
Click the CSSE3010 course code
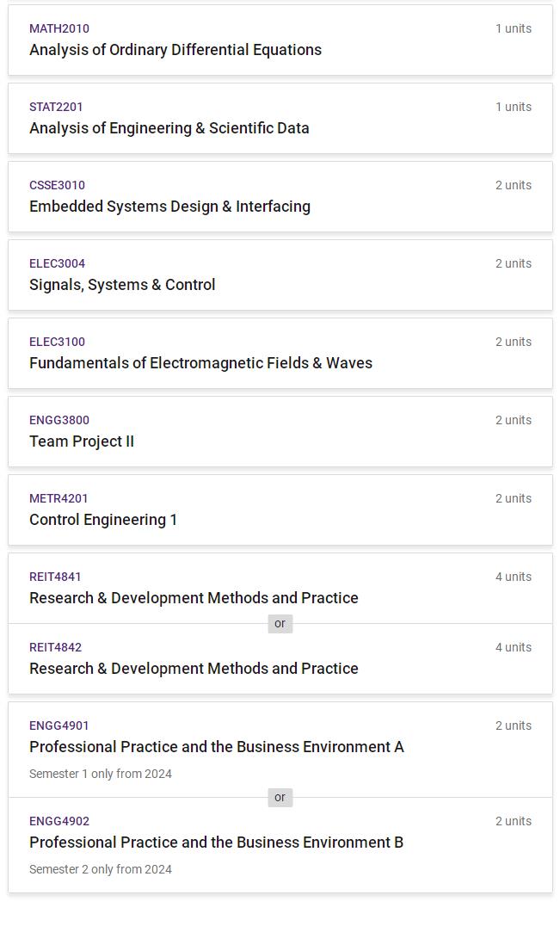[x=58, y=185]
